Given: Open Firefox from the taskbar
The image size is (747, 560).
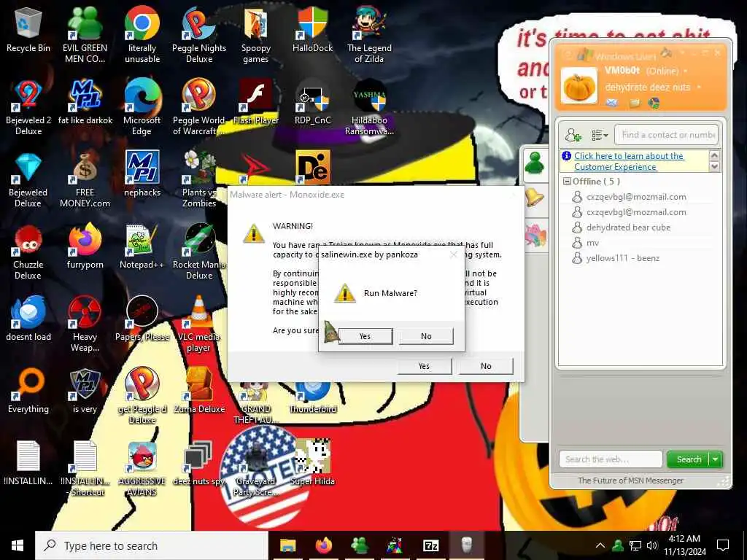Looking at the screenshot, I should (x=323, y=545).
